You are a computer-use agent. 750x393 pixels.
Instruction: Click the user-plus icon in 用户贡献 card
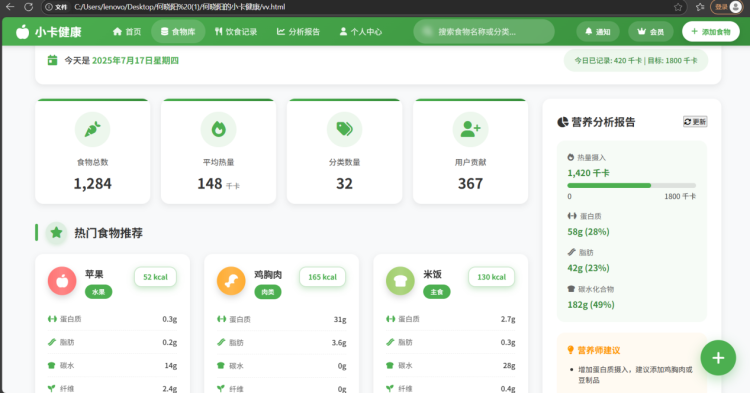(x=470, y=129)
